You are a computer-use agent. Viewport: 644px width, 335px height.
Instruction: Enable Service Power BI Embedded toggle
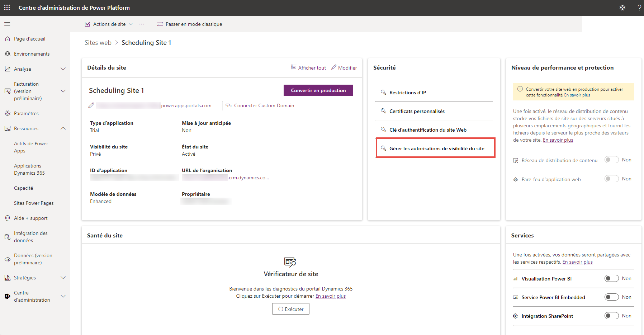tap(612, 297)
